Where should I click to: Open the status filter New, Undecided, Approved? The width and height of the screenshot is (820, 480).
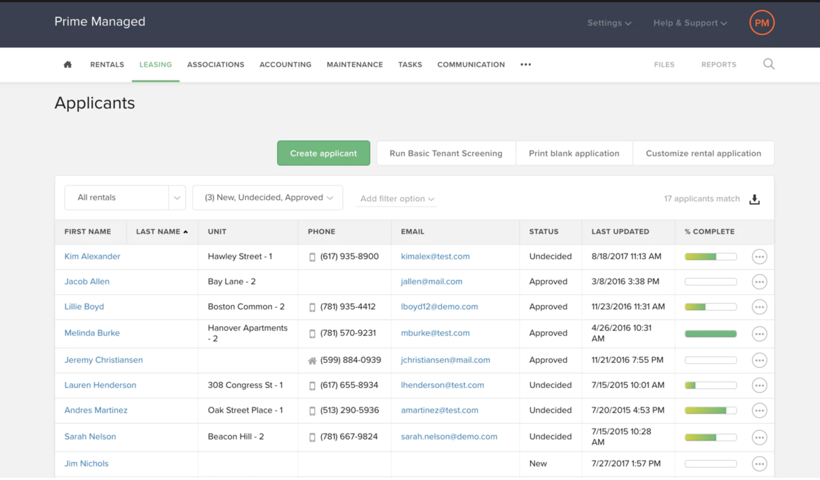coord(268,198)
